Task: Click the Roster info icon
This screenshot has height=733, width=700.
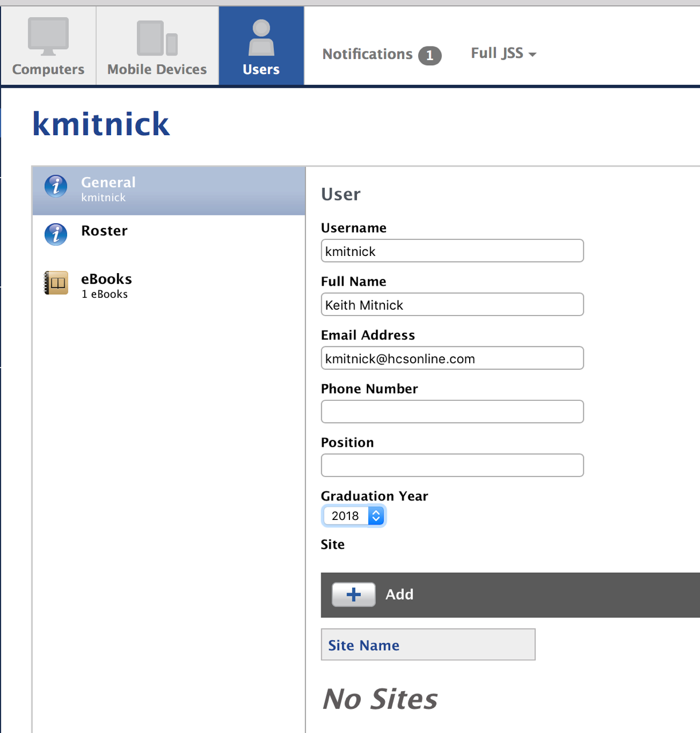Action: pyautogui.click(x=56, y=234)
